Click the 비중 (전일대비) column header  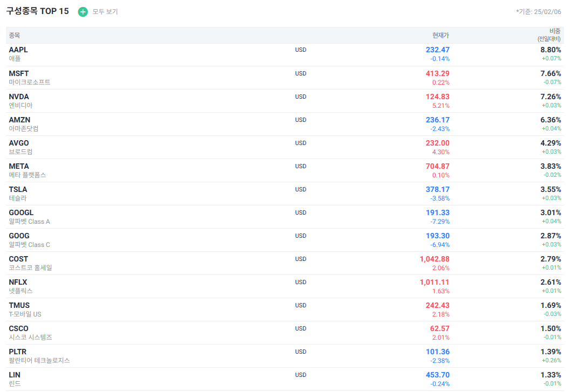tap(549, 35)
